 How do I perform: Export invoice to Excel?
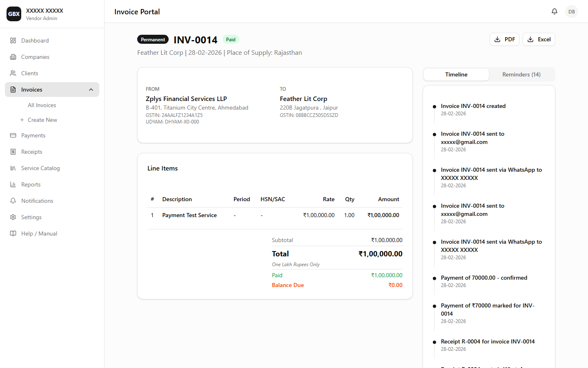pos(539,39)
